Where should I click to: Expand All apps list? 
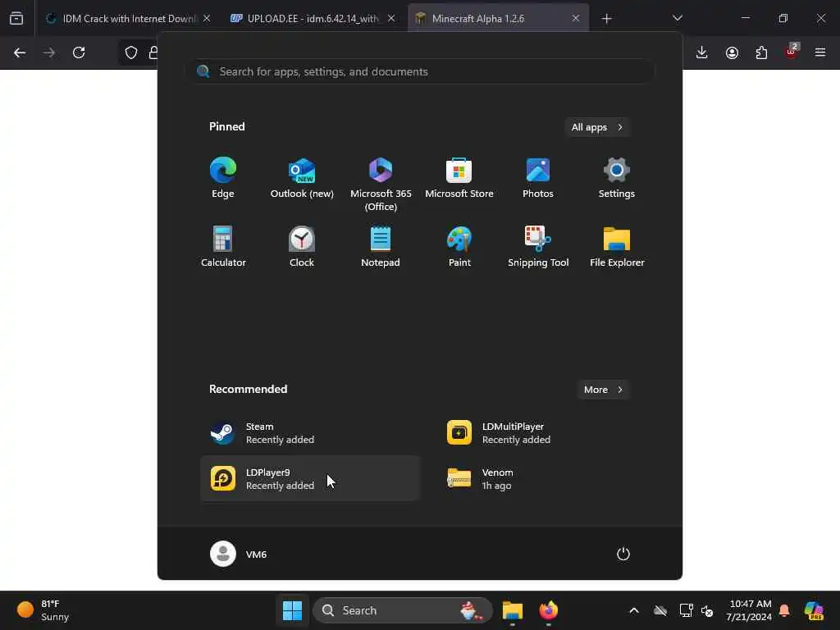597,127
